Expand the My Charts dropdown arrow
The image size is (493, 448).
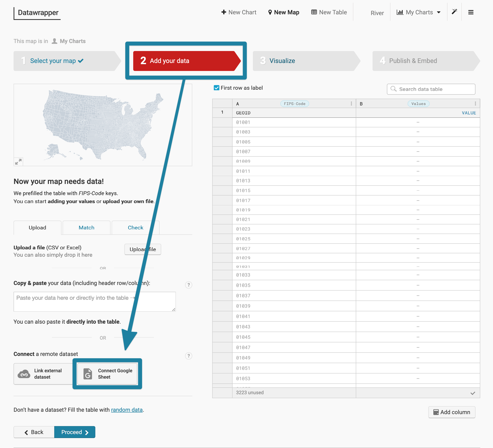[439, 12]
